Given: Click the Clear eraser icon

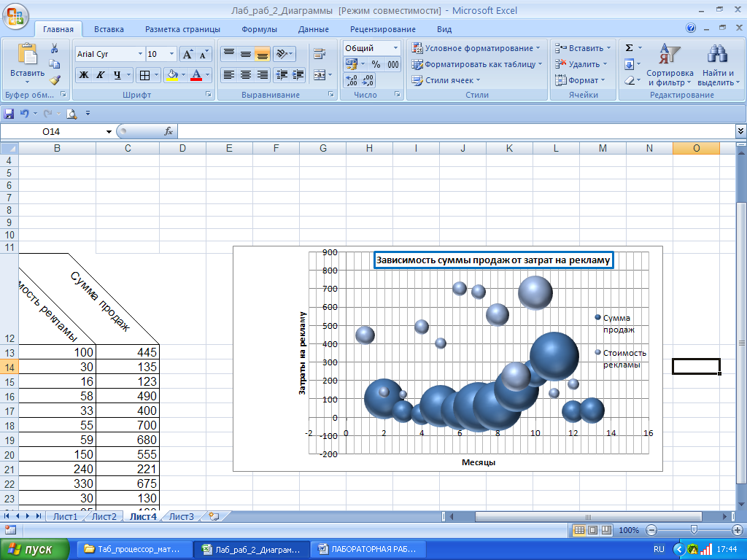Looking at the screenshot, I should (x=629, y=80).
